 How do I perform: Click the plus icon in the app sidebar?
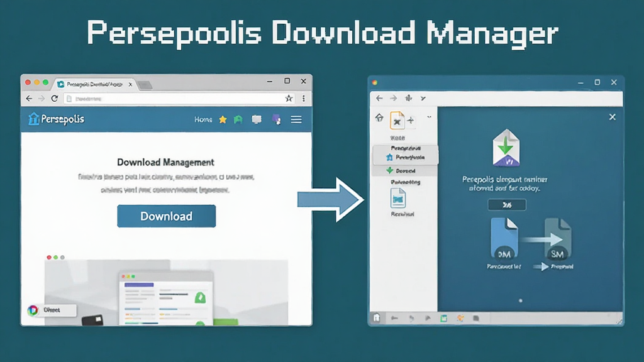click(411, 120)
